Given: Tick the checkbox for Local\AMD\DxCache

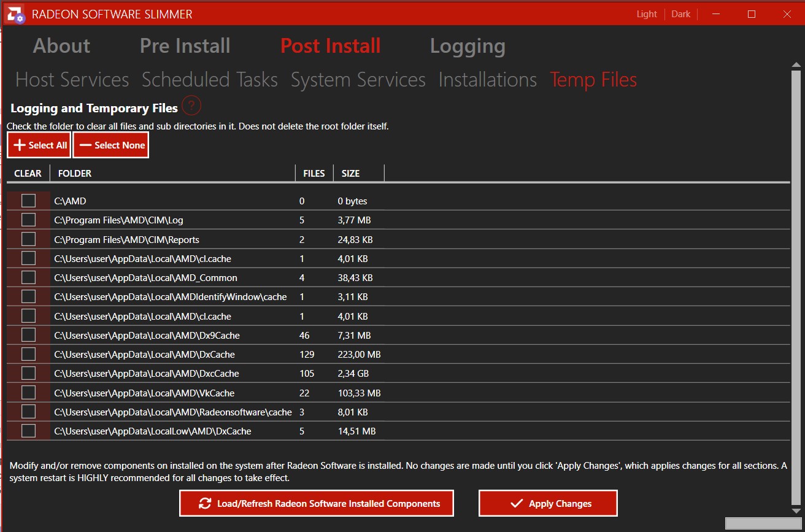Looking at the screenshot, I should [x=28, y=354].
